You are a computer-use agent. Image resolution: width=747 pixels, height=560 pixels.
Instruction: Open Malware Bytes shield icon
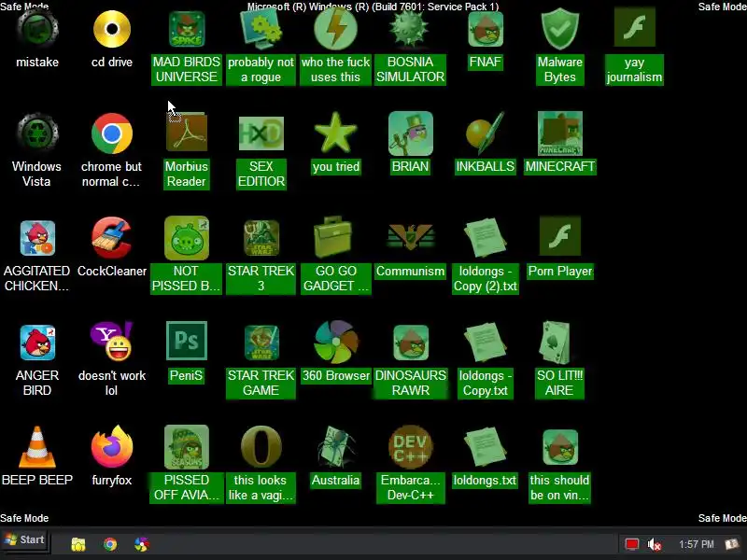point(559,30)
